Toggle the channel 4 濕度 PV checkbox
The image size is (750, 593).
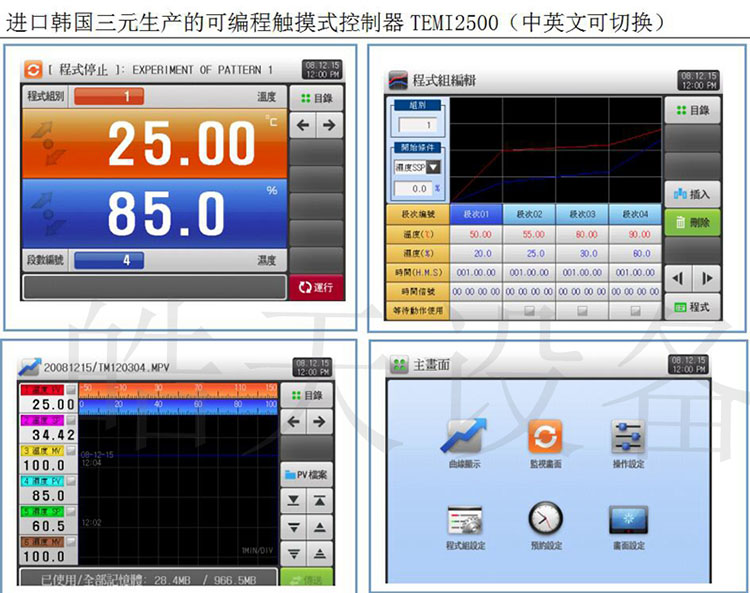[x=71, y=481]
